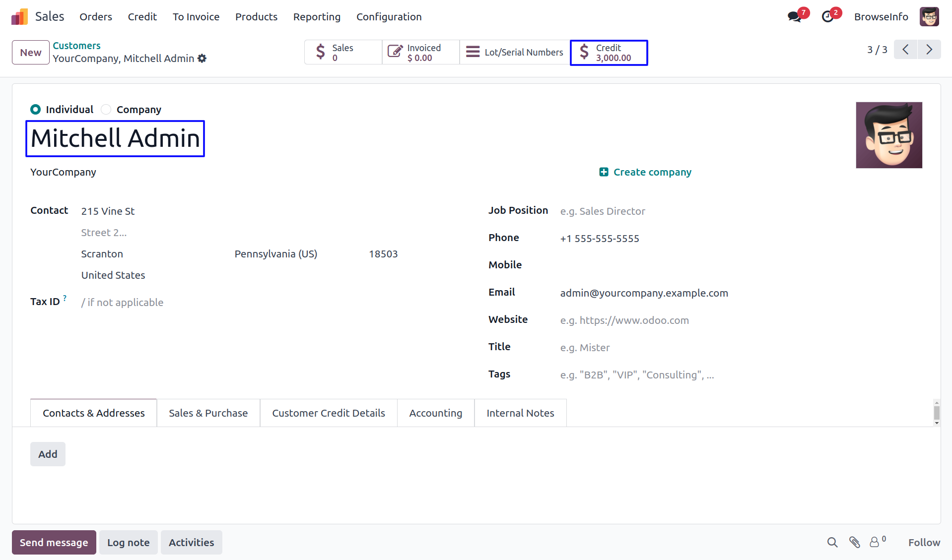Open the activities clock icon
This screenshot has width=952, height=560.
click(827, 17)
